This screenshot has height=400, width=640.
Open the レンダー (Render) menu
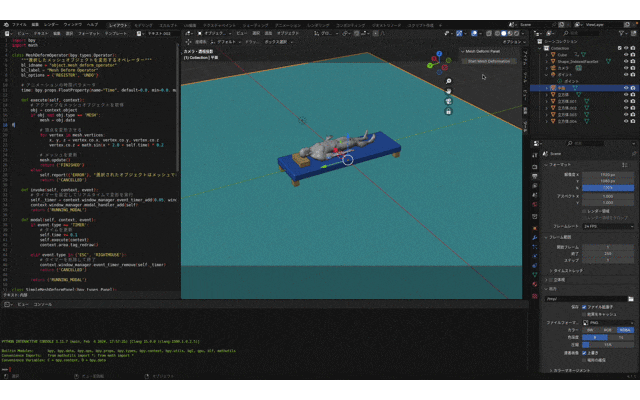pos(51,25)
